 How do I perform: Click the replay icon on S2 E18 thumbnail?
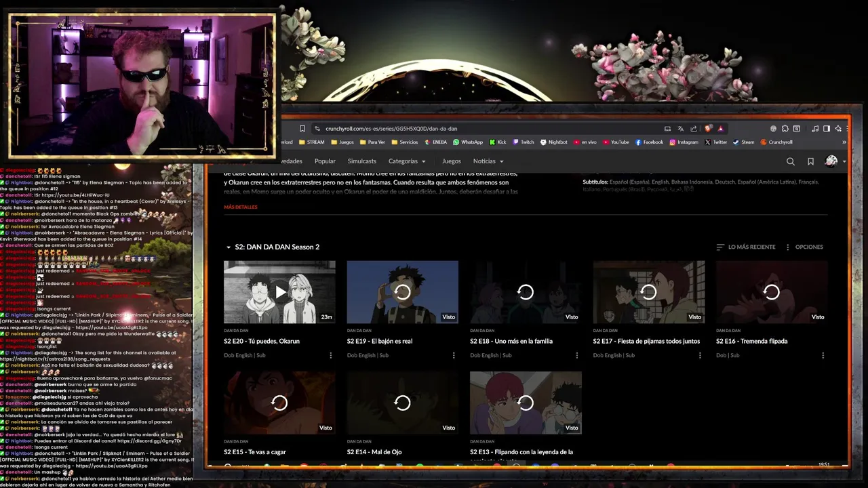526,292
